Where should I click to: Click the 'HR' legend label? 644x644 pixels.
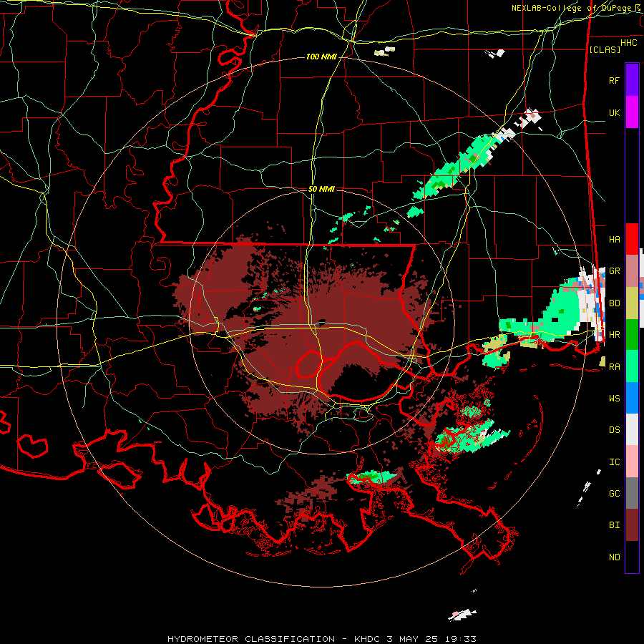614,335
